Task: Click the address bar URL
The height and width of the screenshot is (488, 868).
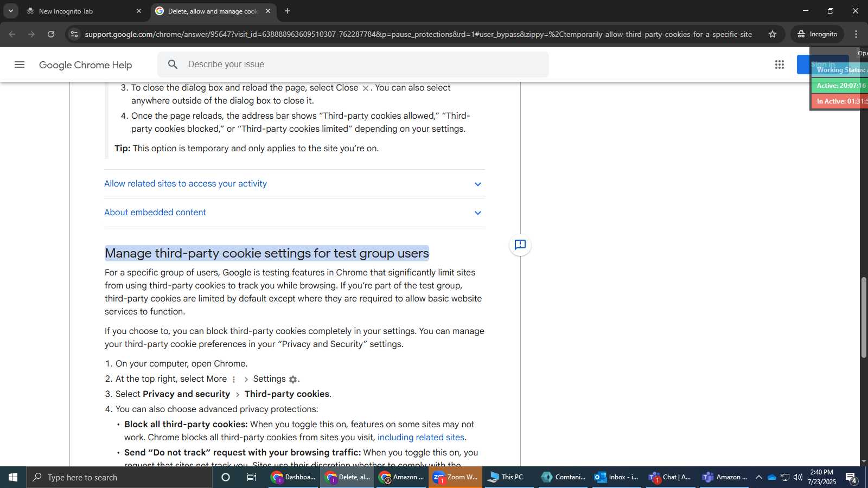Action: pos(418,34)
